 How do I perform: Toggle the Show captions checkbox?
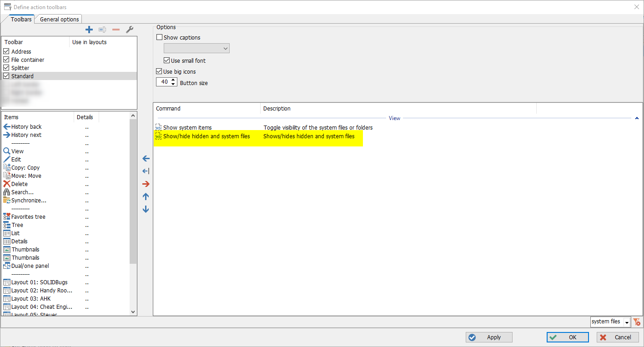coord(159,38)
